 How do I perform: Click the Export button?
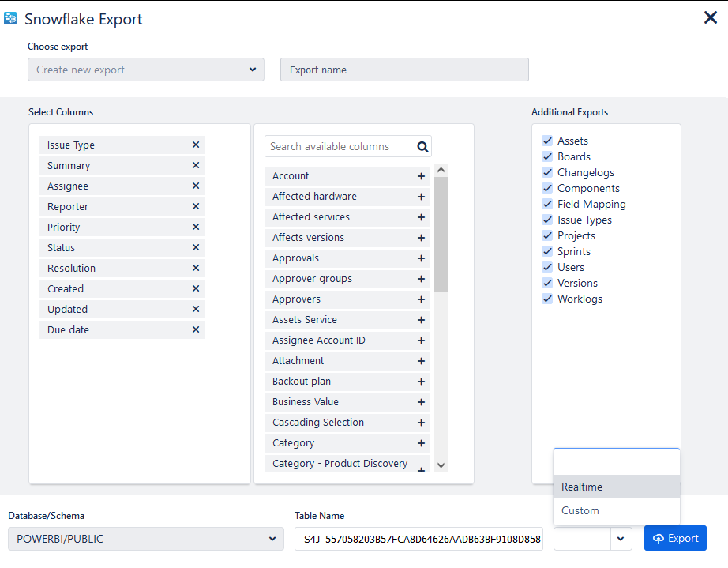pos(675,538)
